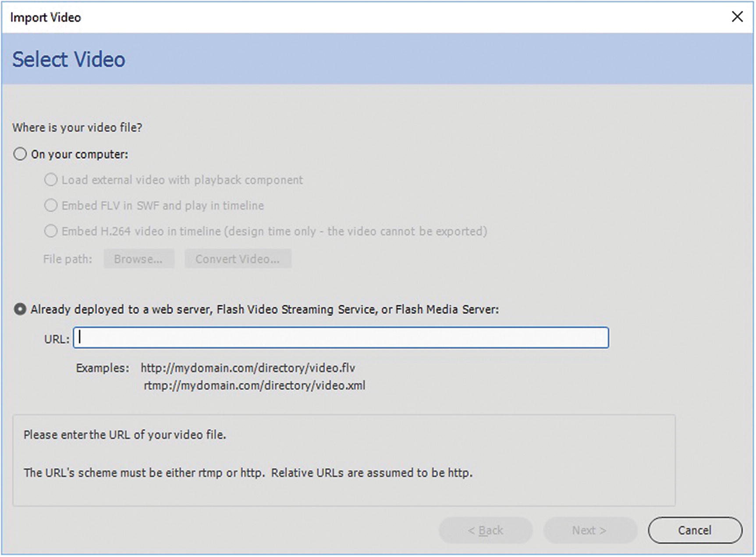Advance the wizard with Next

589,530
